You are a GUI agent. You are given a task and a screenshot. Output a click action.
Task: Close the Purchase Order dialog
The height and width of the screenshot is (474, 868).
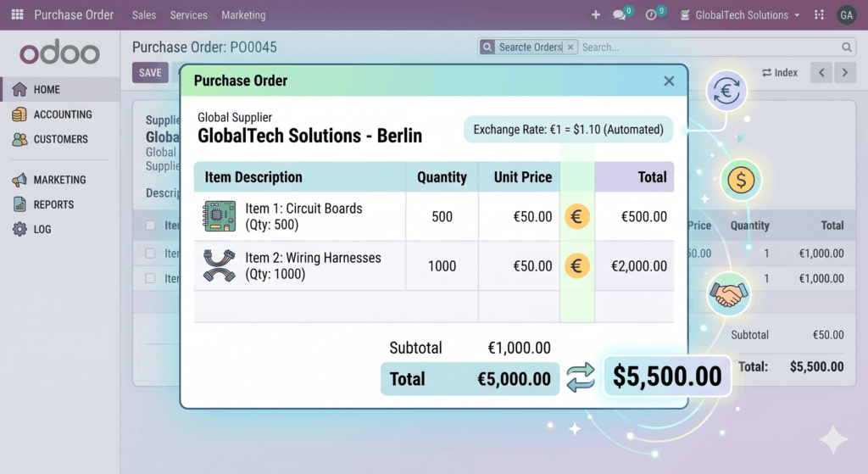(669, 81)
